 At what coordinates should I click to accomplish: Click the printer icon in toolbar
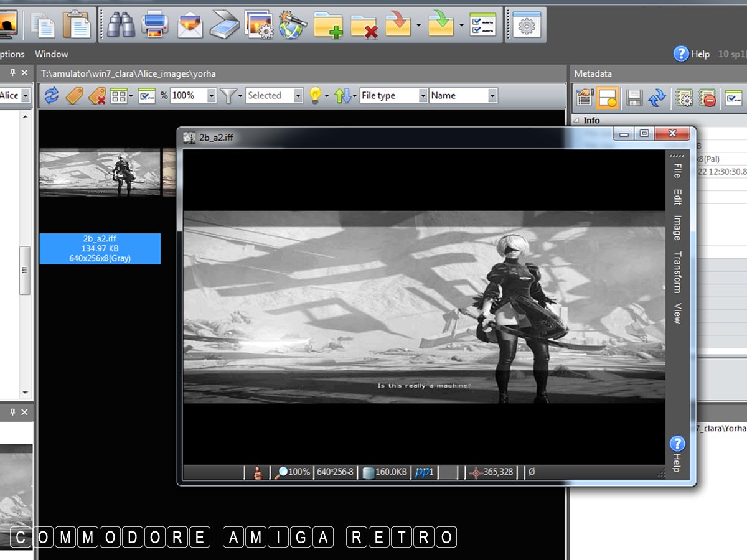click(154, 25)
